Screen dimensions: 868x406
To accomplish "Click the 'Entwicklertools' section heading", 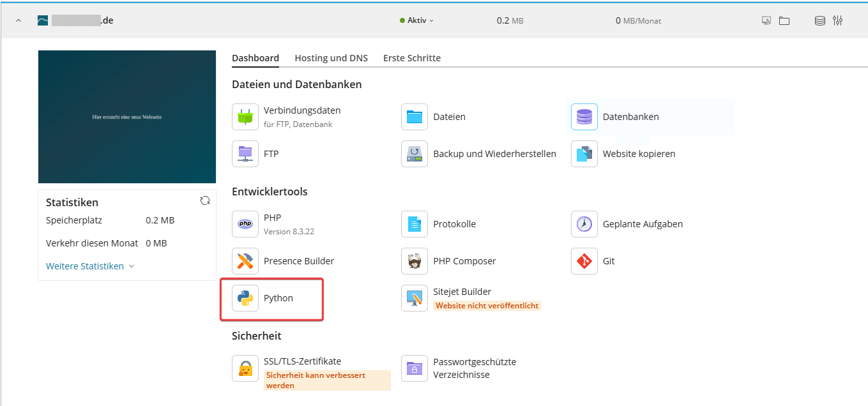I will 270,192.
